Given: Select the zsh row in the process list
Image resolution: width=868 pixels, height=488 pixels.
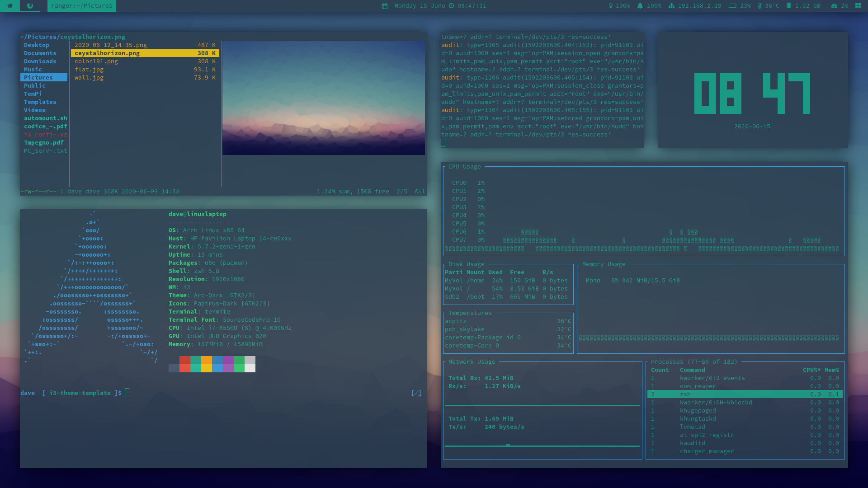Looking at the screenshot, I should pos(723,394).
